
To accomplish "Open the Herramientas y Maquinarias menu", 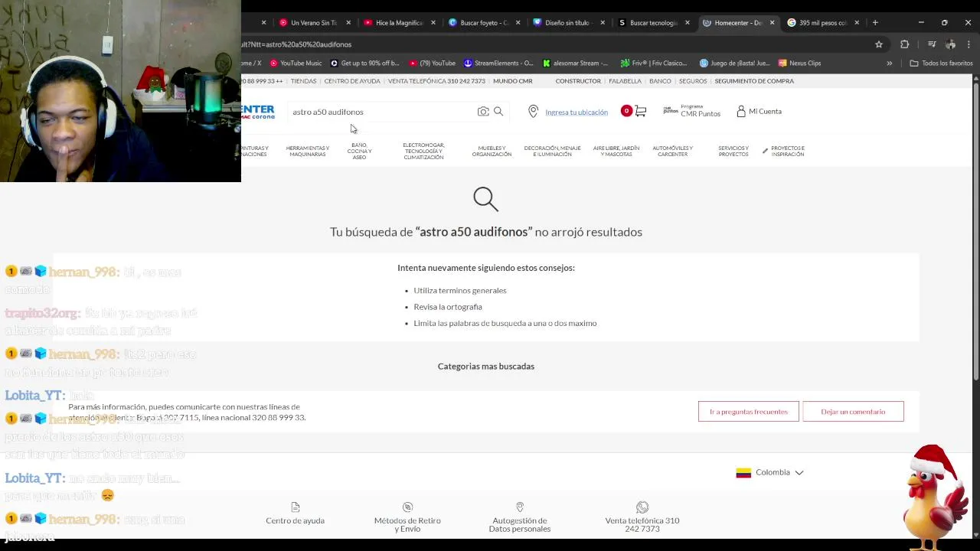I will click(x=308, y=151).
